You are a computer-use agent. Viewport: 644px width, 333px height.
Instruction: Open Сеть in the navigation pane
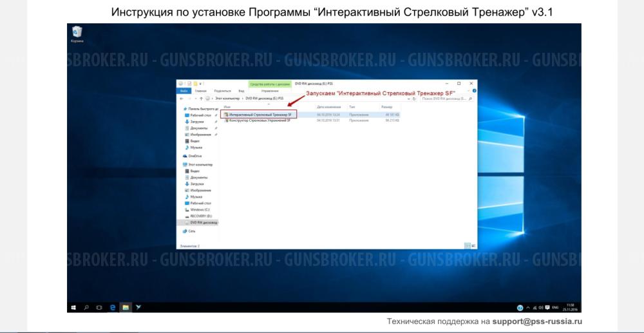(189, 231)
